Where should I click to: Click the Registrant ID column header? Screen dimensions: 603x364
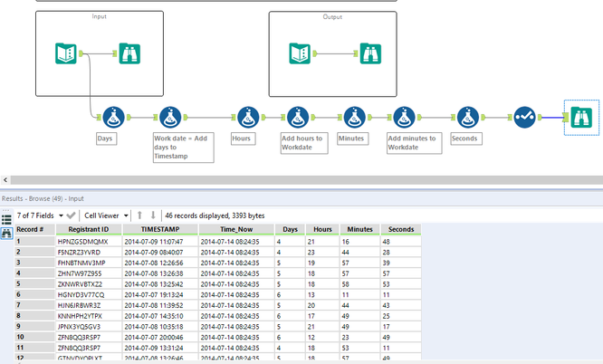click(x=89, y=229)
